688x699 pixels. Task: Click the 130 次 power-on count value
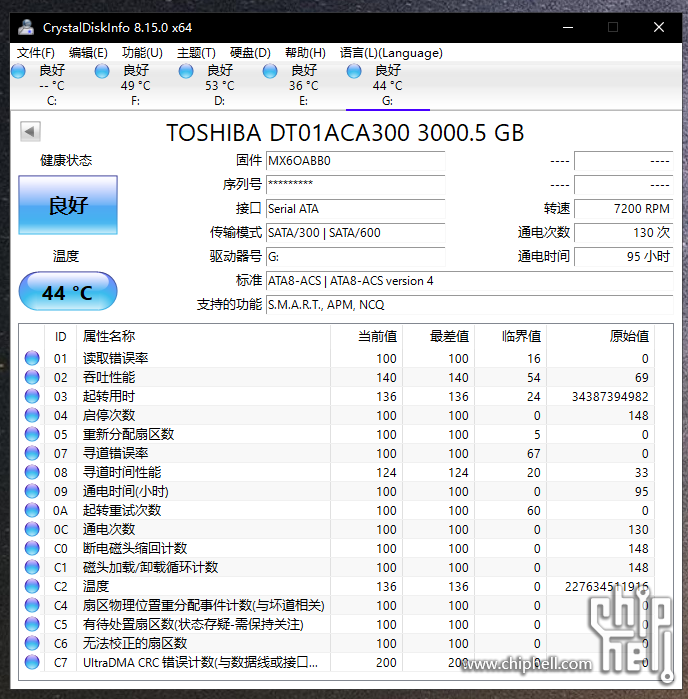(623, 233)
